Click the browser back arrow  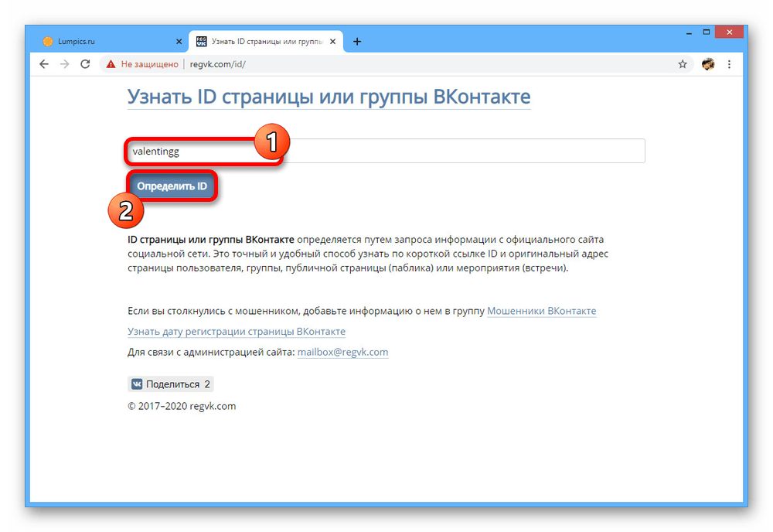[44, 64]
